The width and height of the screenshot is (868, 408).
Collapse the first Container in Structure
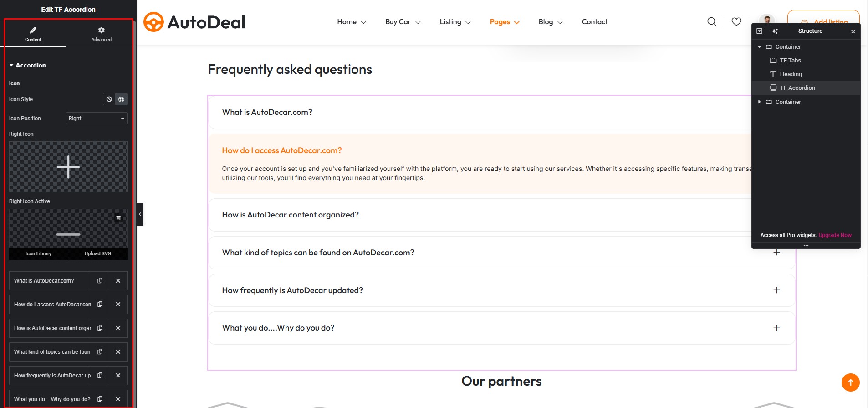[759, 47]
